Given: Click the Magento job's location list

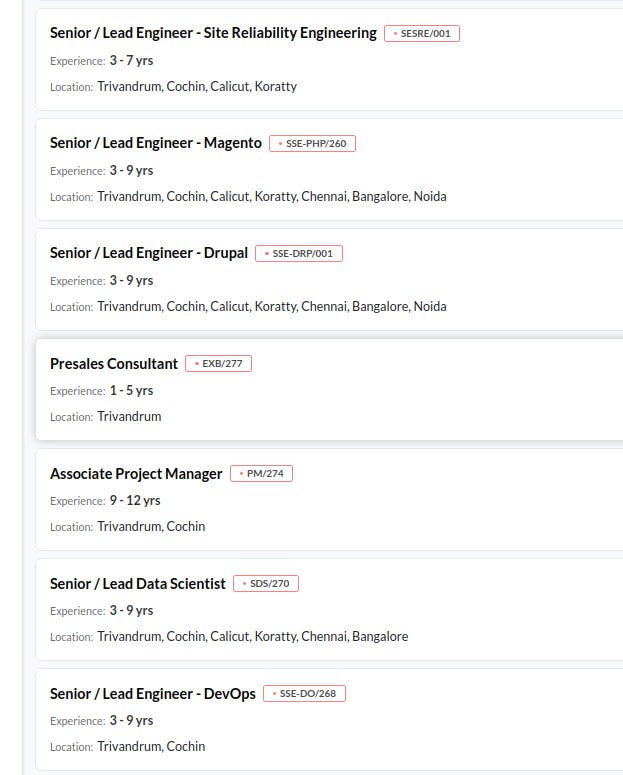Looking at the screenshot, I should tap(272, 197).
